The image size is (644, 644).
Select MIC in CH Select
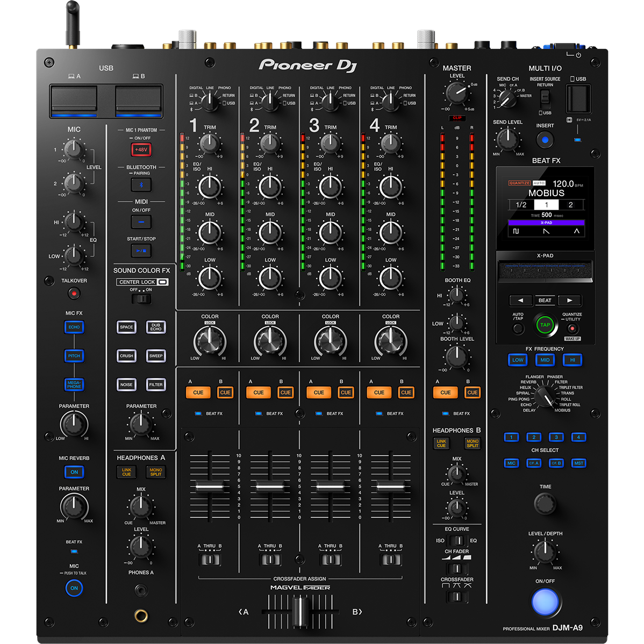(511, 463)
